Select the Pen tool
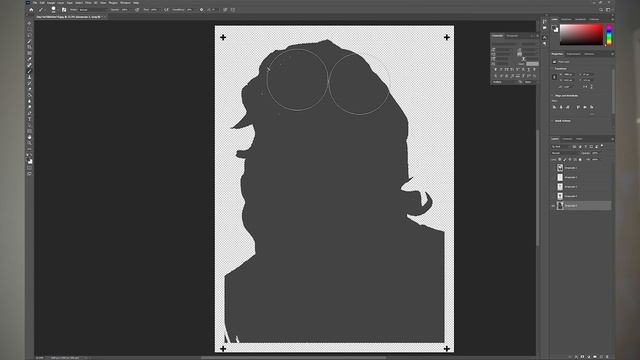 tap(29, 113)
